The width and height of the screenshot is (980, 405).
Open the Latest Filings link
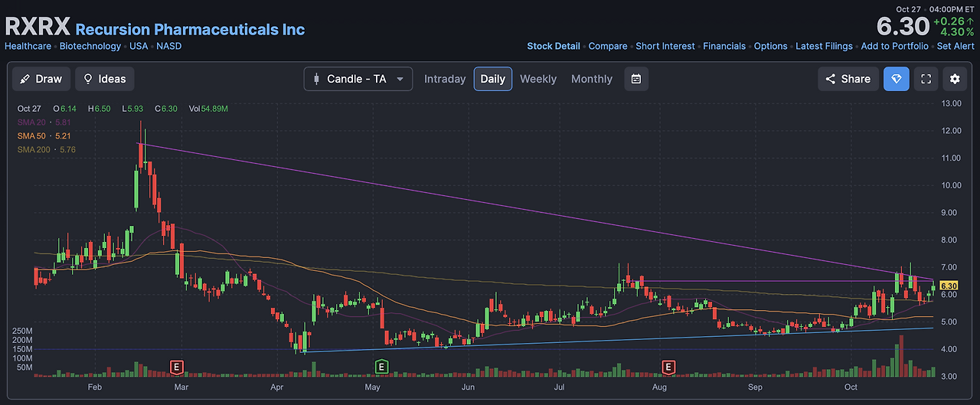coord(824,46)
